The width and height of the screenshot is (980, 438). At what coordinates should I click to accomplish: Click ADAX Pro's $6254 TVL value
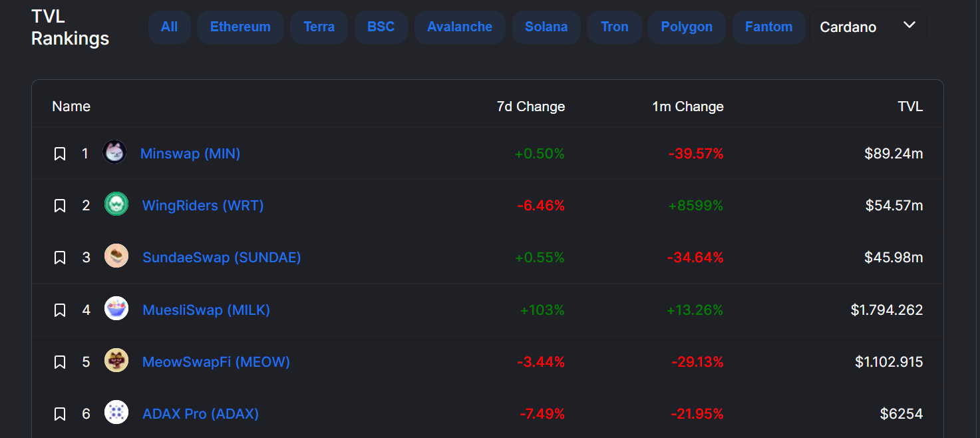pyautogui.click(x=901, y=414)
